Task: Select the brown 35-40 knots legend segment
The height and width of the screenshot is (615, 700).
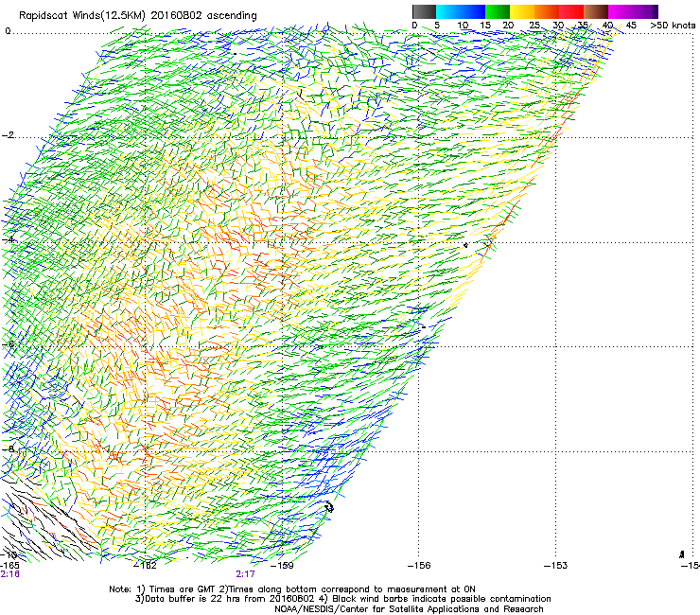Action: pos(596,11)
